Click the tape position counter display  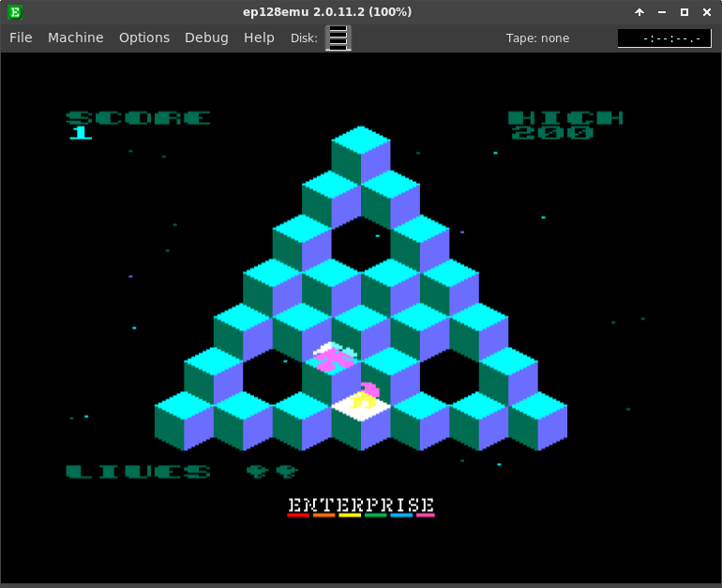coord(665,38)
